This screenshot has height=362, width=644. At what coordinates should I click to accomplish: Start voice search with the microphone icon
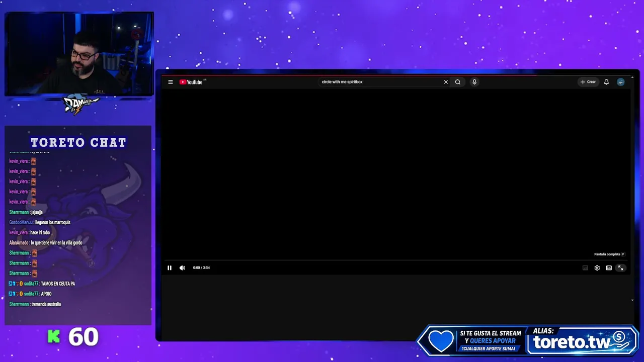pyautogui.click(x=474, y=82)
